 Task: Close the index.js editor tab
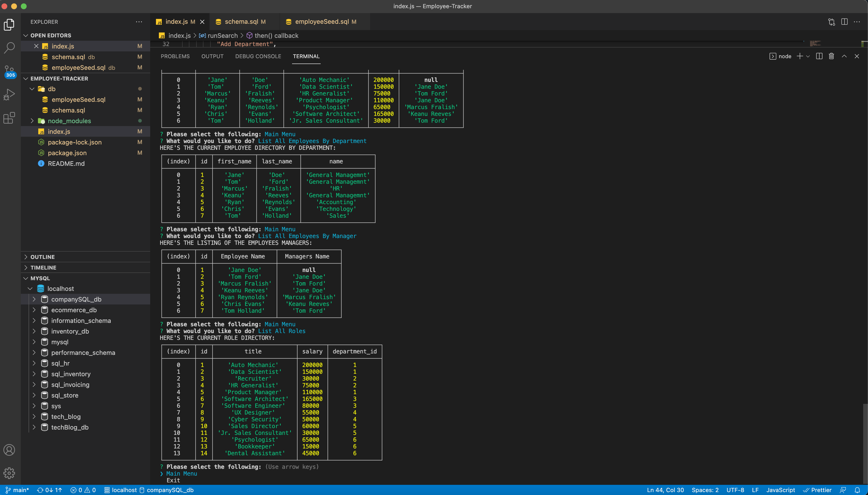[202, 22]
